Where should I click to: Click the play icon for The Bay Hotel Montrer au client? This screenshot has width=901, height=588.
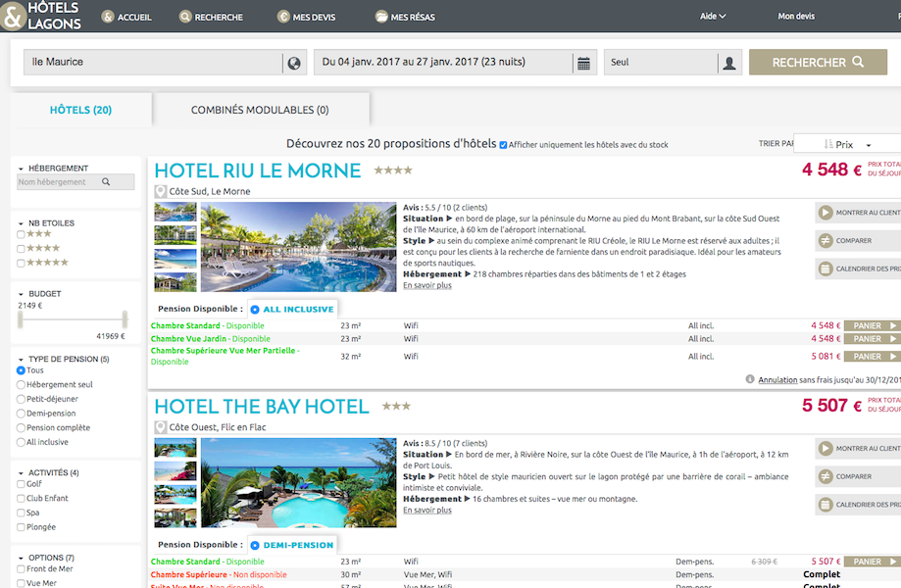click(826, 449)
